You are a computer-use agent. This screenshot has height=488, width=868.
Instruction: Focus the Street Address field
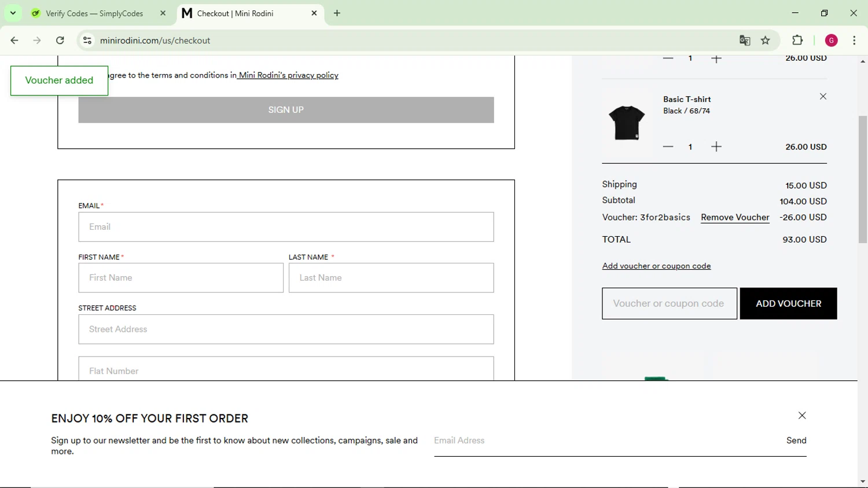[286, 329]
